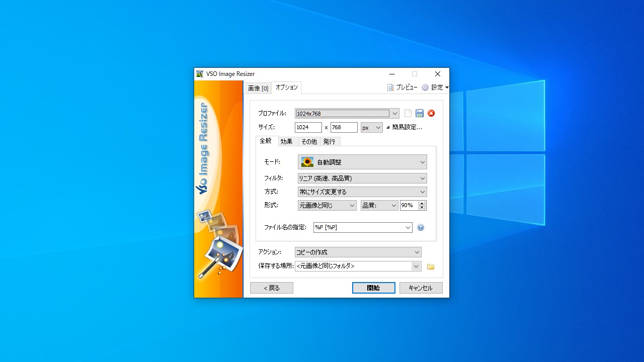
Task: Click the VSO Image Resizer title bar icon
Action: [200, 74]
